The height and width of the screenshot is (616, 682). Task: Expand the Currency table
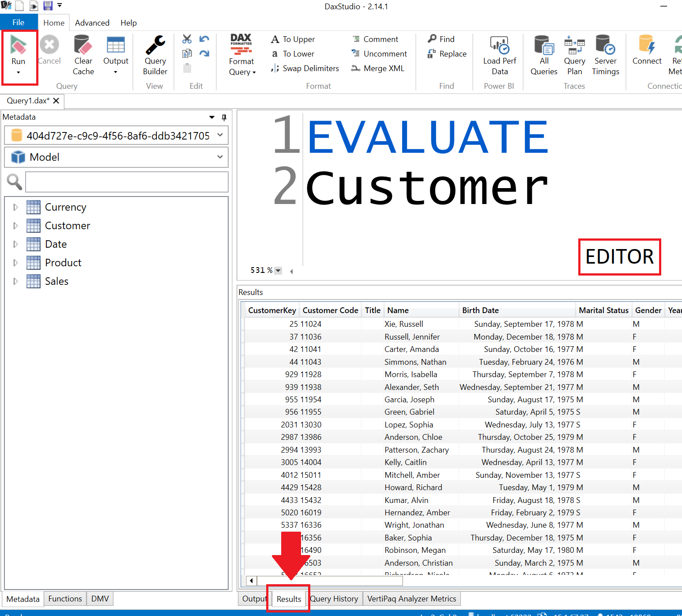click(x=16, y=207)
